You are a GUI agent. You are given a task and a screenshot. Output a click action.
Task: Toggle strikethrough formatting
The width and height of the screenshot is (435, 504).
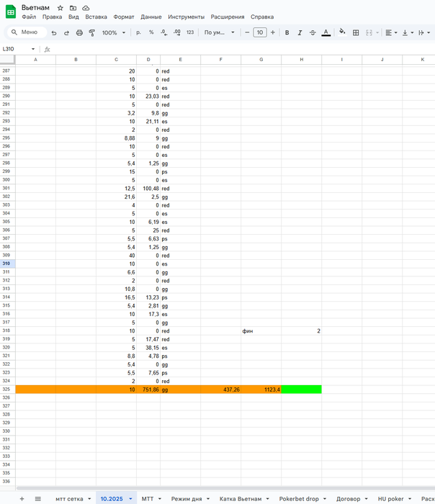pos(313,32)
